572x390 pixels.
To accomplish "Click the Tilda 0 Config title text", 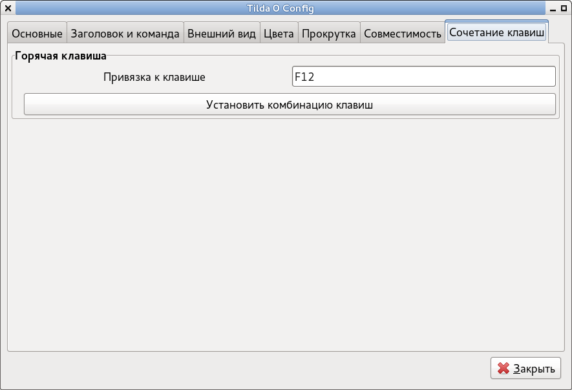I will point(280,8).
